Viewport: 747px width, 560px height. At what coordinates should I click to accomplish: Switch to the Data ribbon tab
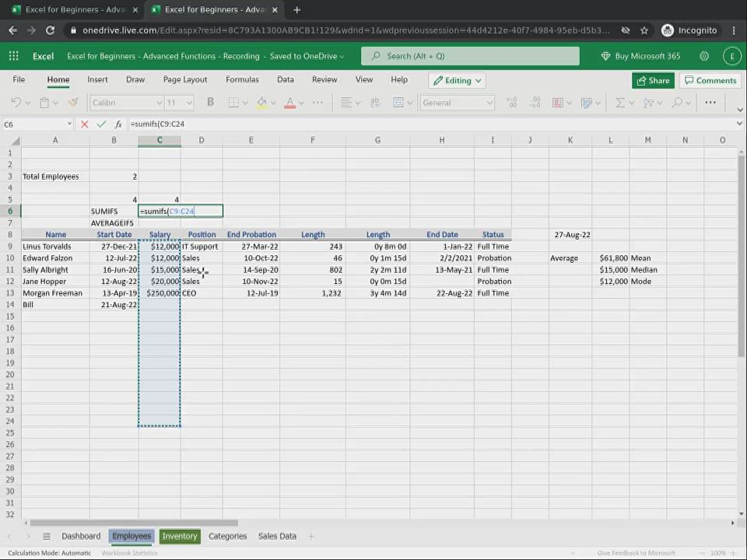286,79
